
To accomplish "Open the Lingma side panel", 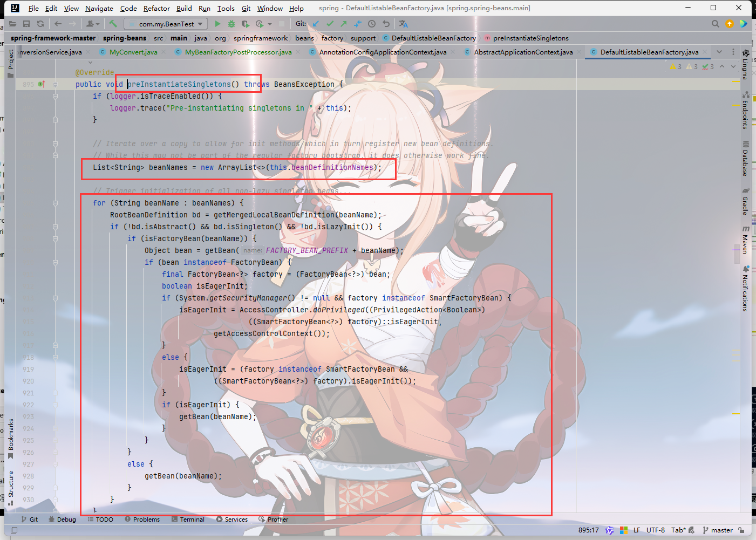I will tap(745, 64).
